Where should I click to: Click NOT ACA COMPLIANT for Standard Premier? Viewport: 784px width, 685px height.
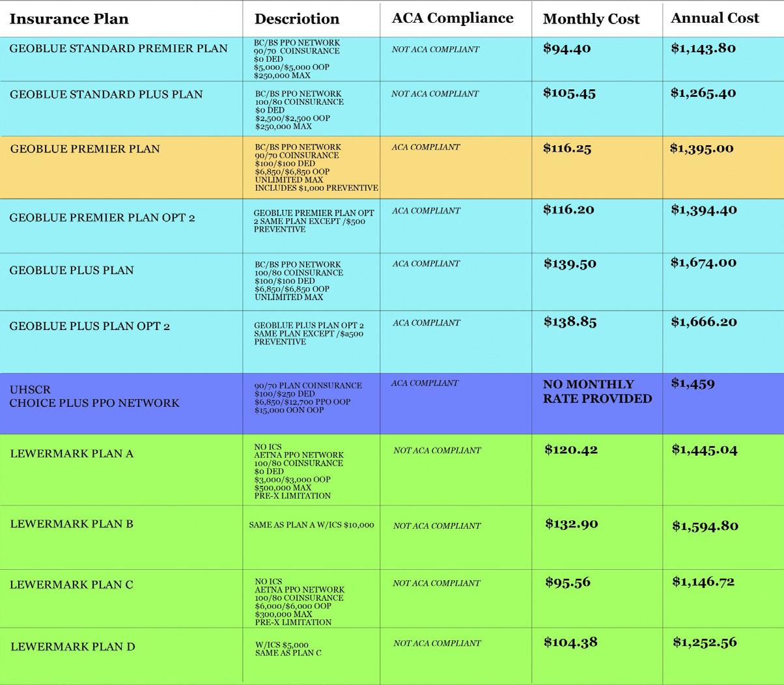tap(436, 49)
